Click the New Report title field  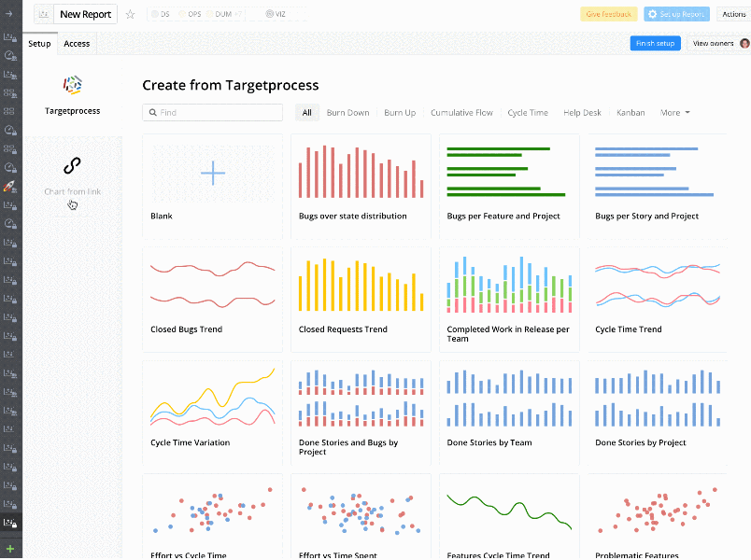86,14
